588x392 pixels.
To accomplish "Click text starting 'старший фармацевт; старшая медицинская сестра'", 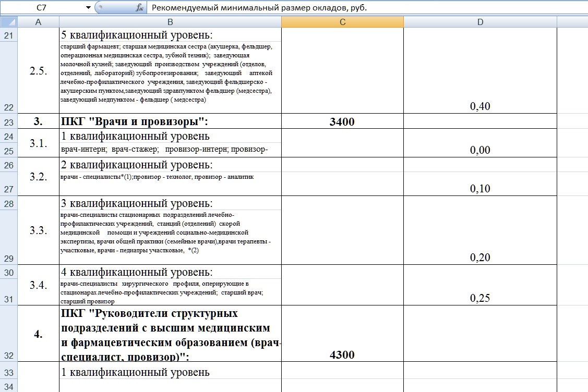I will click(x=166, y=73).
